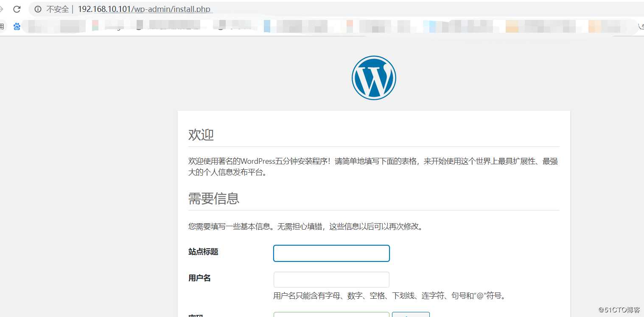
Task: Focus the address bar URL 192.168.10.101/wp-admin/install.php
Action: click(144, 9)
